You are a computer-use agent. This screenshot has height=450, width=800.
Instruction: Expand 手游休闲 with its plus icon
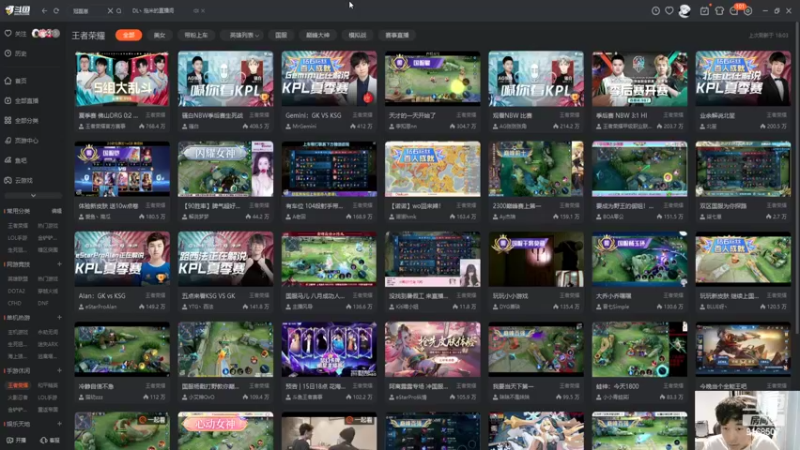pyautogui.click(x=59, y=370)
